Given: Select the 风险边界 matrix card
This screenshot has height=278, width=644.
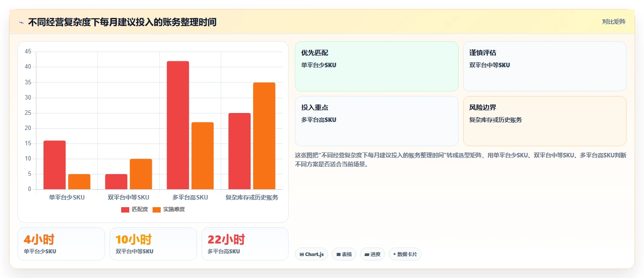Looking at the screenshot, I should [x=544, y=121].
